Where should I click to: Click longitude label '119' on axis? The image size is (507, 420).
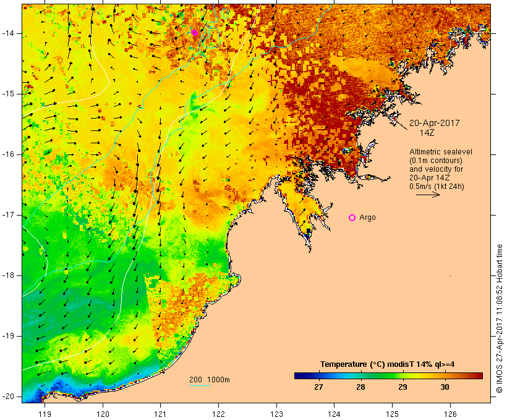click(x=45, y=414)
